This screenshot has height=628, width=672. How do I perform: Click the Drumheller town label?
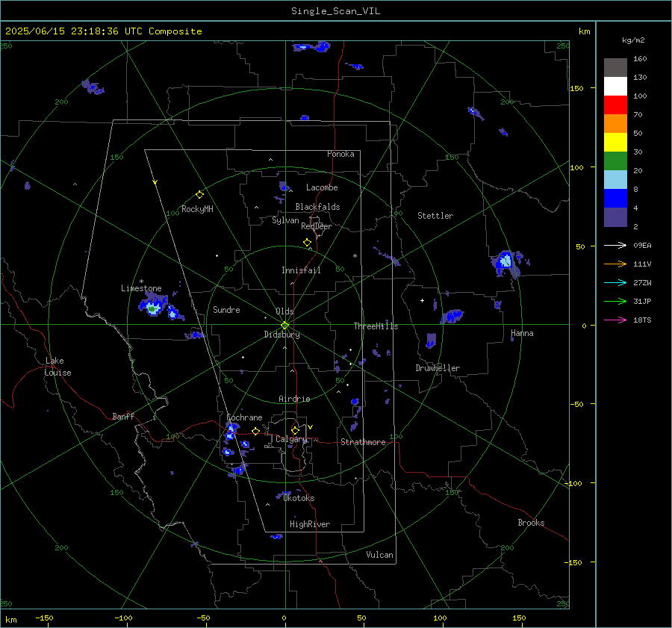click(438, 368)
